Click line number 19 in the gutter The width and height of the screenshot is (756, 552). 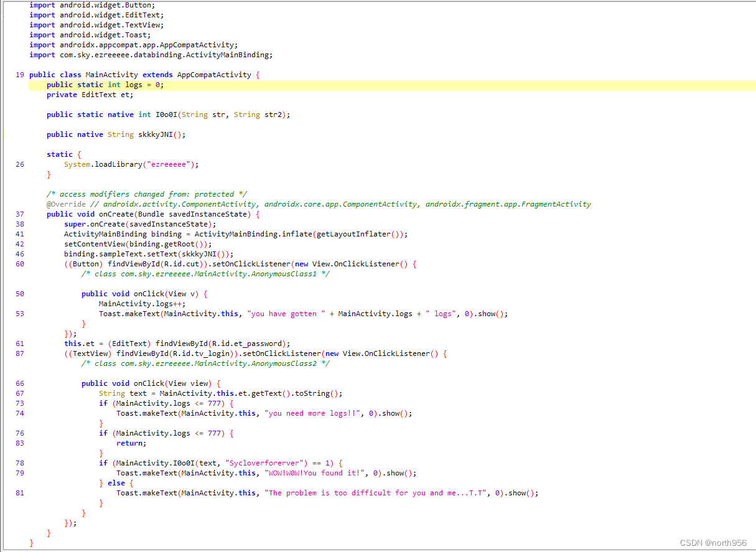pyautogui.click(x=19, y=74)
